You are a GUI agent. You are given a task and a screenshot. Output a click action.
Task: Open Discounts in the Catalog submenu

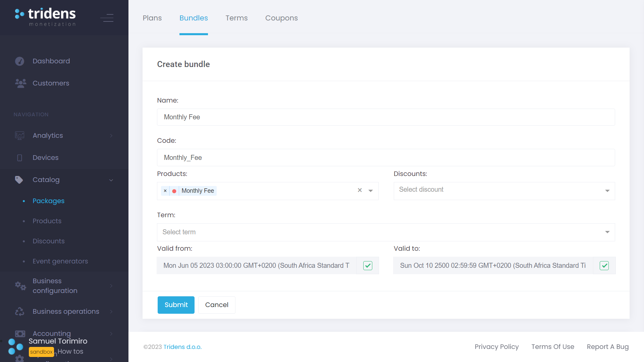tap(48, 241)
